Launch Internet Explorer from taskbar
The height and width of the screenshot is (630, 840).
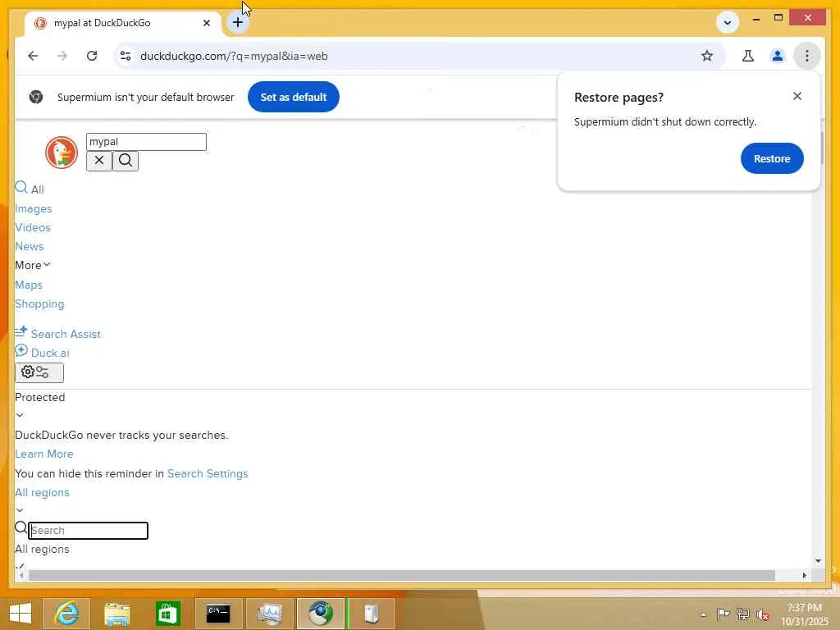tap(66, 614)
